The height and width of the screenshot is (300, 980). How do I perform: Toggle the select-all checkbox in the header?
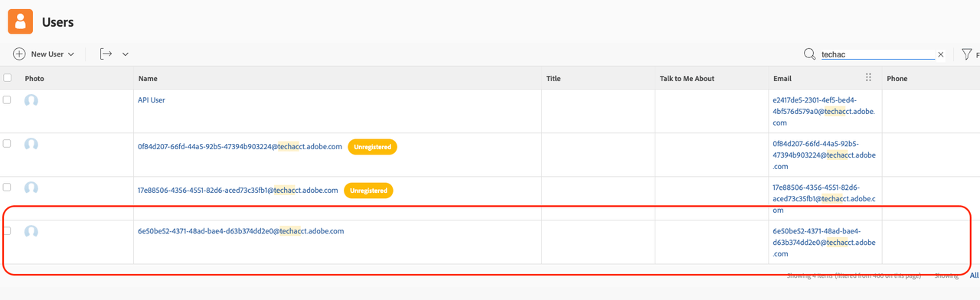pyautogui.click(x=8, y=78)
